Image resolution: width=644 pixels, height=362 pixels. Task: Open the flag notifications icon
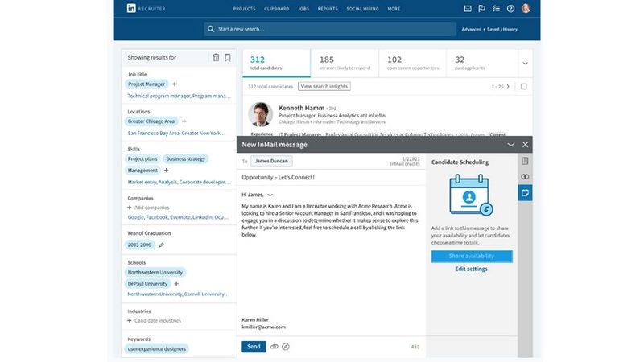click(x=481, y=8)
